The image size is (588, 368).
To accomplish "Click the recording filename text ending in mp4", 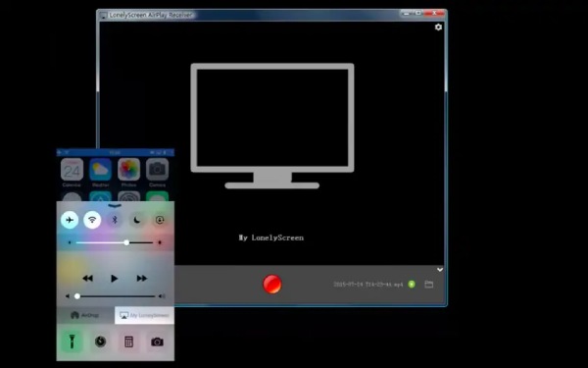I will coord(368,285).
